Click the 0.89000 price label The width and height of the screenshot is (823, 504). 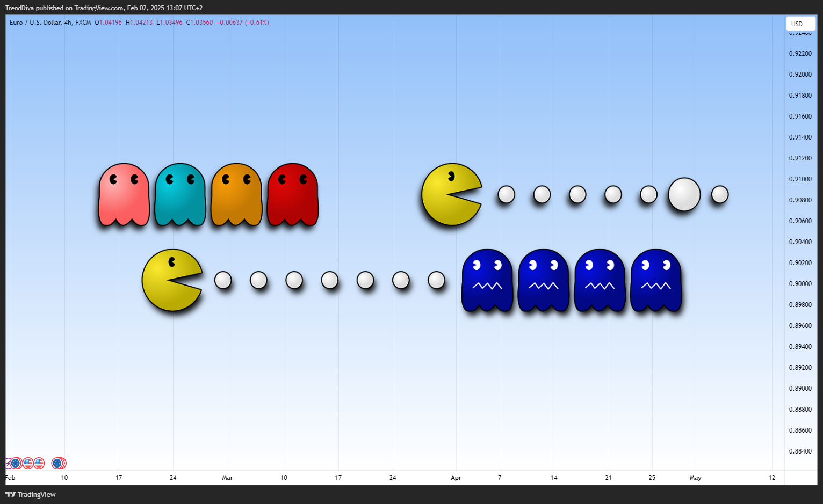click(x=800, y=389)
